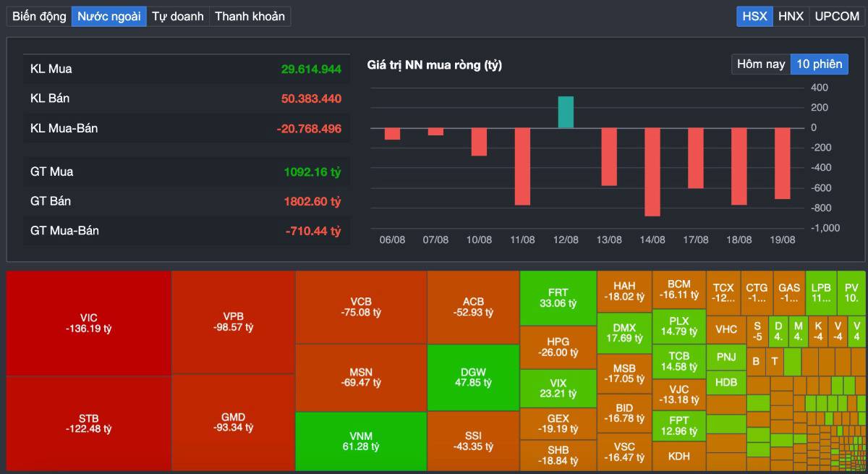Open the green VNM tile
This screenshot has width=868, height=474.
point(361,441)
